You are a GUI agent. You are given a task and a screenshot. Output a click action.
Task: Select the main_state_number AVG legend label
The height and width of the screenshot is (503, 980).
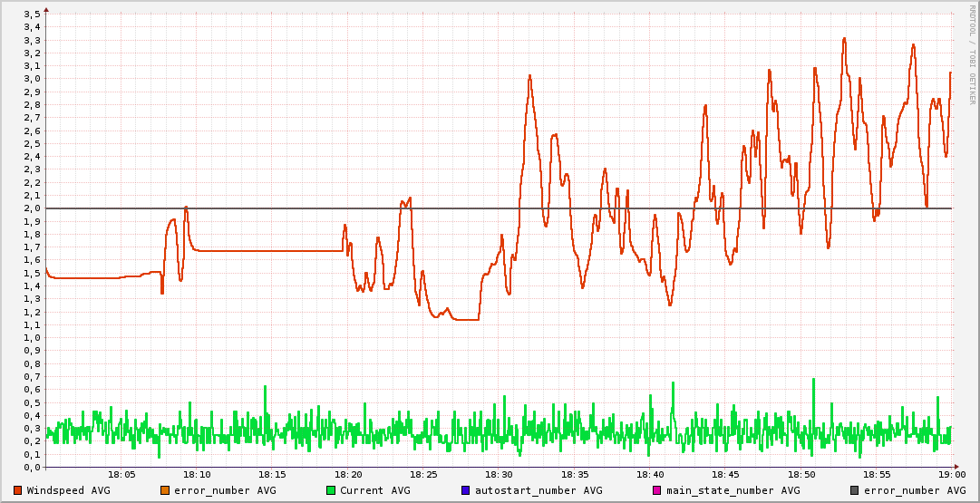tap(733, 490)
